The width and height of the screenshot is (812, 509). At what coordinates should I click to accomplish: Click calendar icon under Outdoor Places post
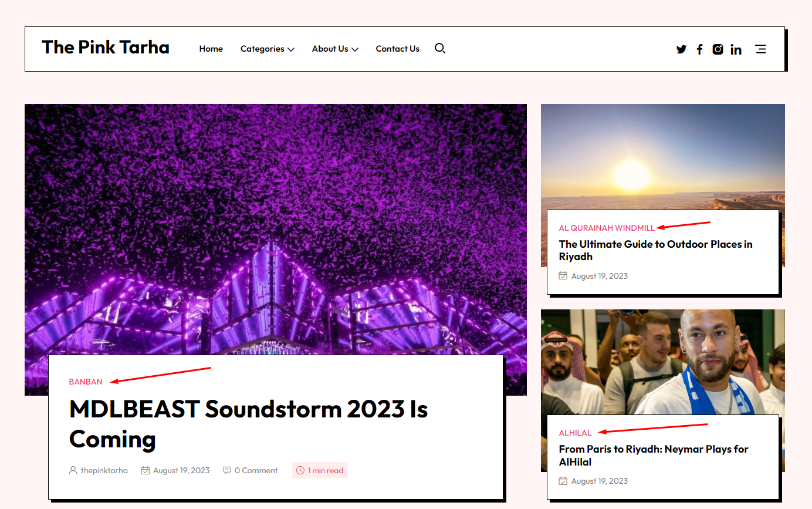[563, 275]
